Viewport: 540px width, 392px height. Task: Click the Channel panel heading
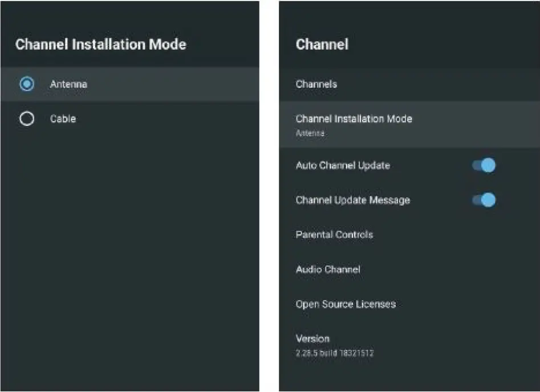(x=322, y=44)
